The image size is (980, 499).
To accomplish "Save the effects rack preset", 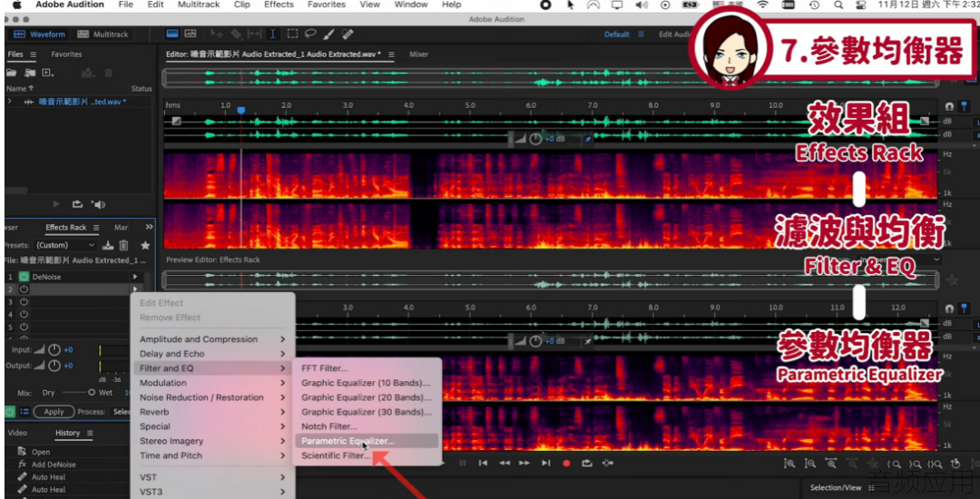I will click(107, 246).
